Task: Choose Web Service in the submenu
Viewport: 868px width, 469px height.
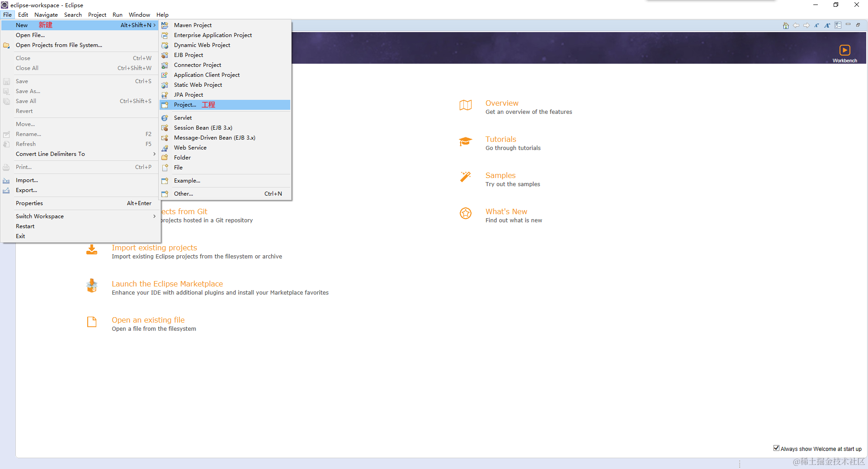Action: pyautogui.click(x=225, y=148)
